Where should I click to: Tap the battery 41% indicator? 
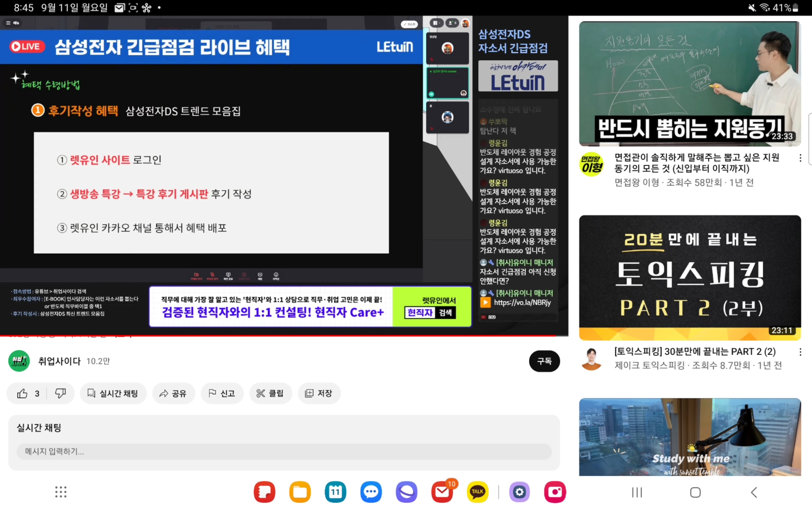[785, 7]
